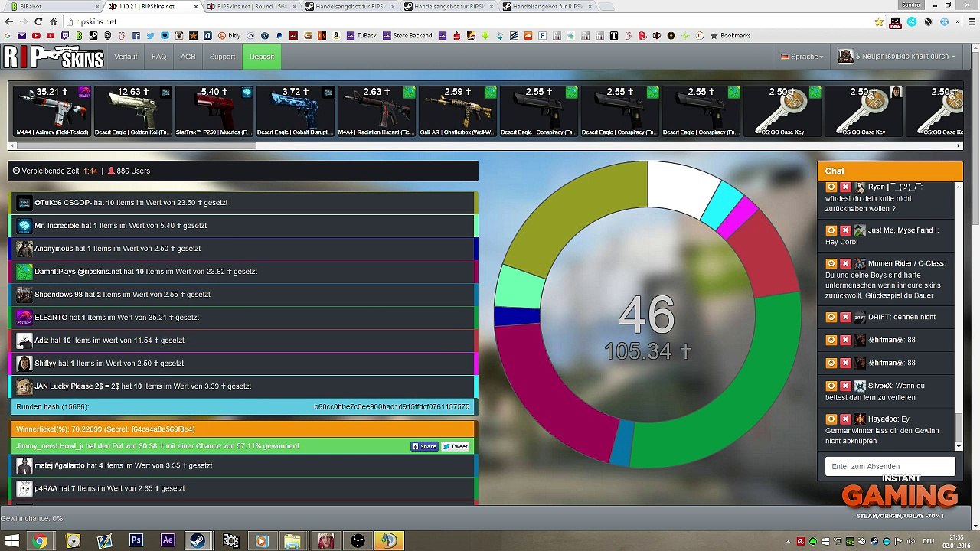Screen dimensions: 980x551
Task: Open the Verlauf menu item
Action: coord(126,57)
